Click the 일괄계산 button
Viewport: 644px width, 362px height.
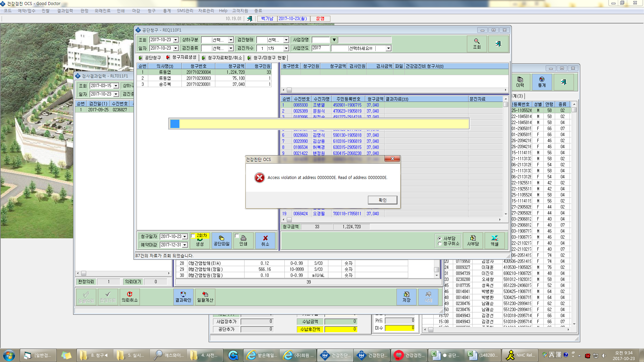(x=205, y=297)
